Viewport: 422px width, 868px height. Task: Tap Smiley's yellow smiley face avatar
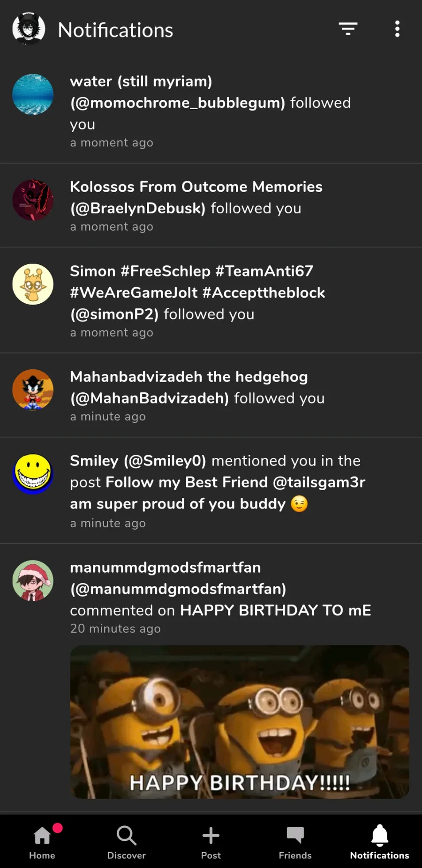pyautogui.click(x=33, y=474)
